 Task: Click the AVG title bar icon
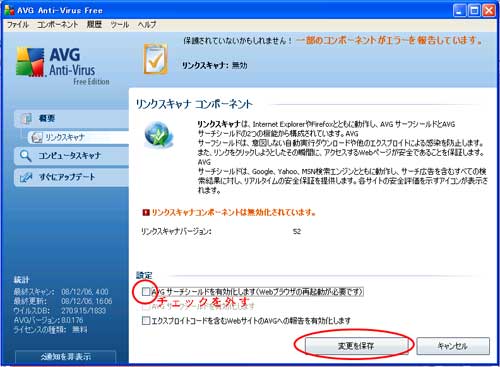pyautogui.click(x=10, y=10)
